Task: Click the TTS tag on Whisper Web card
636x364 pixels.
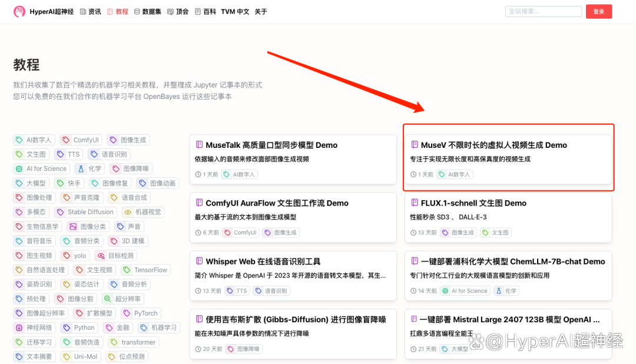Action: pyautogui.click(x=237, y=290)
